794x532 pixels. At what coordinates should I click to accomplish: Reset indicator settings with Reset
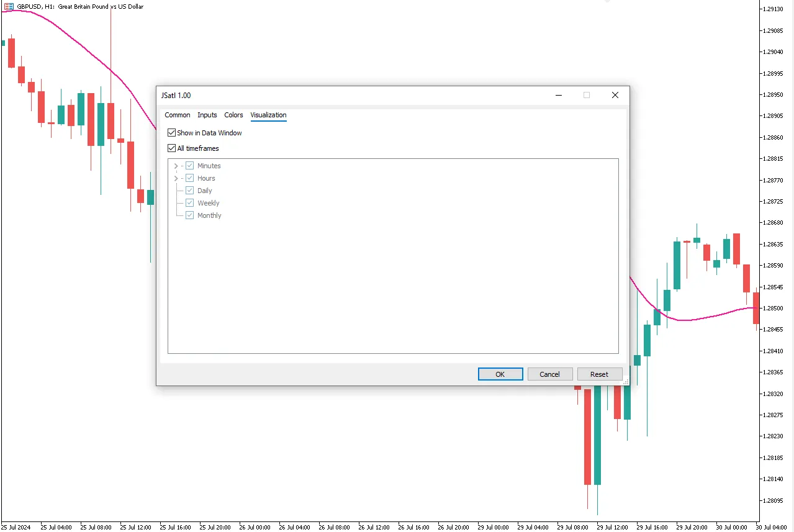tap(600, 374)
